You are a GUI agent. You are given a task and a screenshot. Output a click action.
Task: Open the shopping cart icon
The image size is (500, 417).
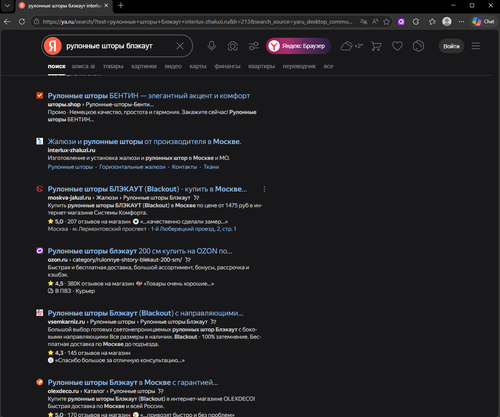click(376, 46)
